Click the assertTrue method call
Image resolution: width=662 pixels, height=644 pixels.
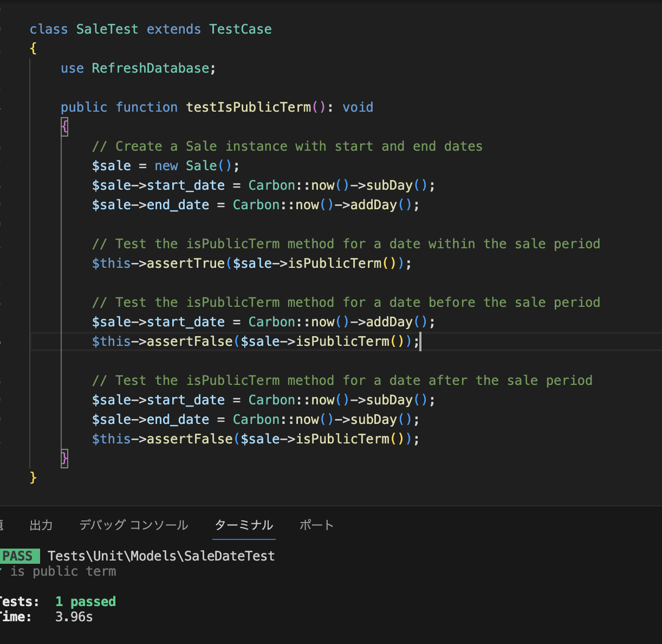pos(185,263)
